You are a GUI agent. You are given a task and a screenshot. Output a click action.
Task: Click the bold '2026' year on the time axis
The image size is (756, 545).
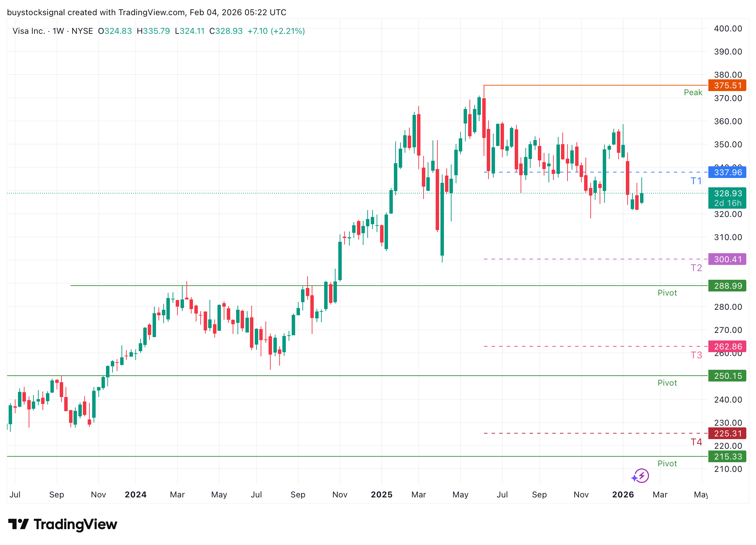[623, 495]
